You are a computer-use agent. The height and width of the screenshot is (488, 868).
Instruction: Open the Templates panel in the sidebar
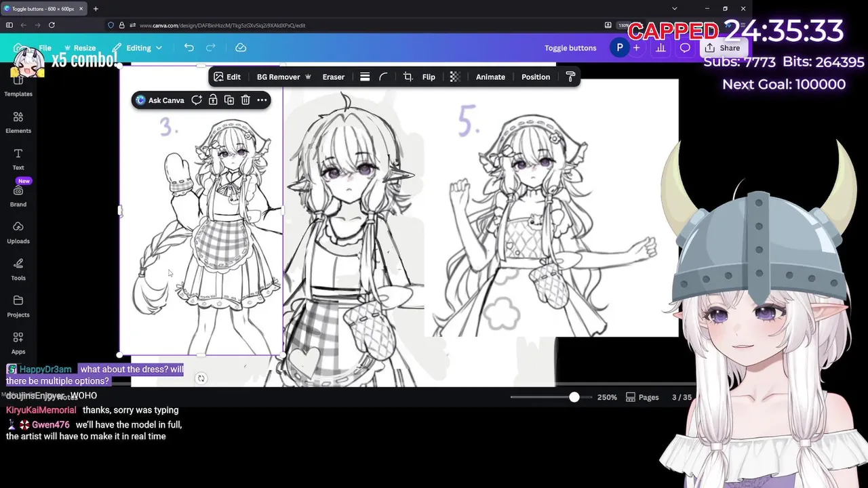pyautogui.click(x=18, y=86)
